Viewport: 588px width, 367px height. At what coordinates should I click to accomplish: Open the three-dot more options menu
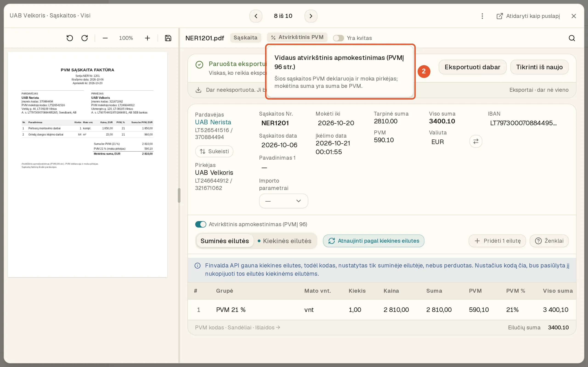coord(482,16)
